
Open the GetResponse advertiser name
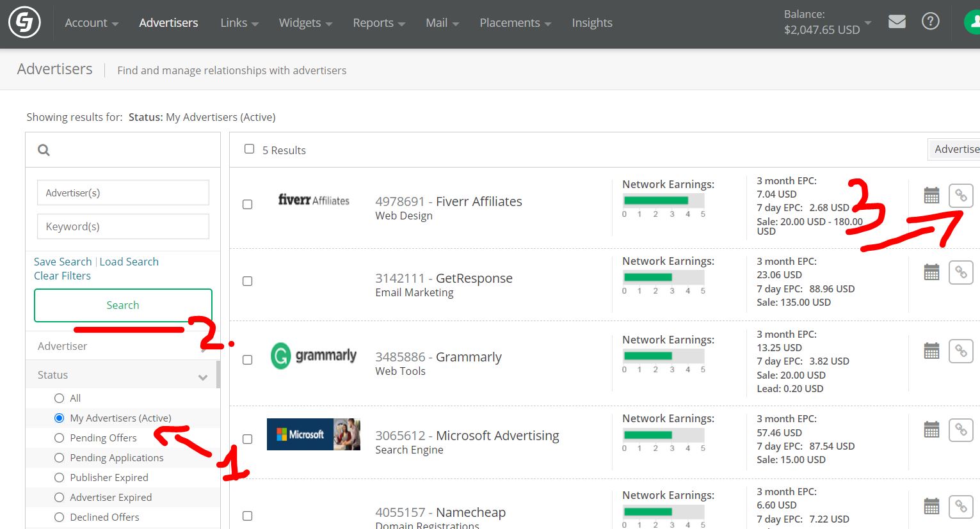tap(474, 278)
